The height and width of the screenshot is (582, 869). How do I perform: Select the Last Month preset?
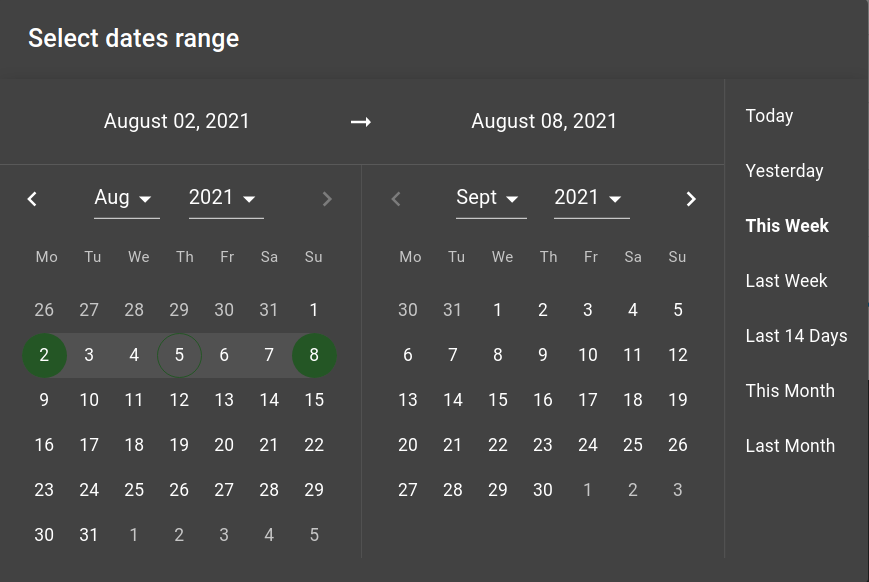coord(790,446)
